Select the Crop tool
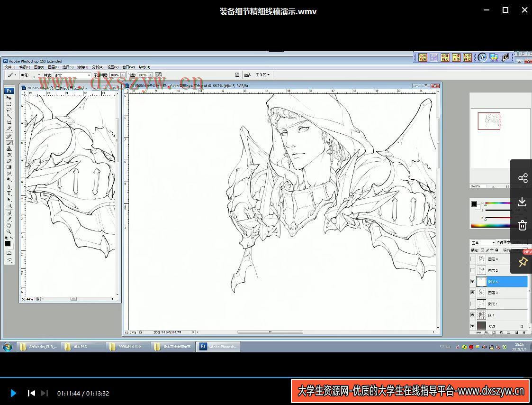 (x=9, y=122)
